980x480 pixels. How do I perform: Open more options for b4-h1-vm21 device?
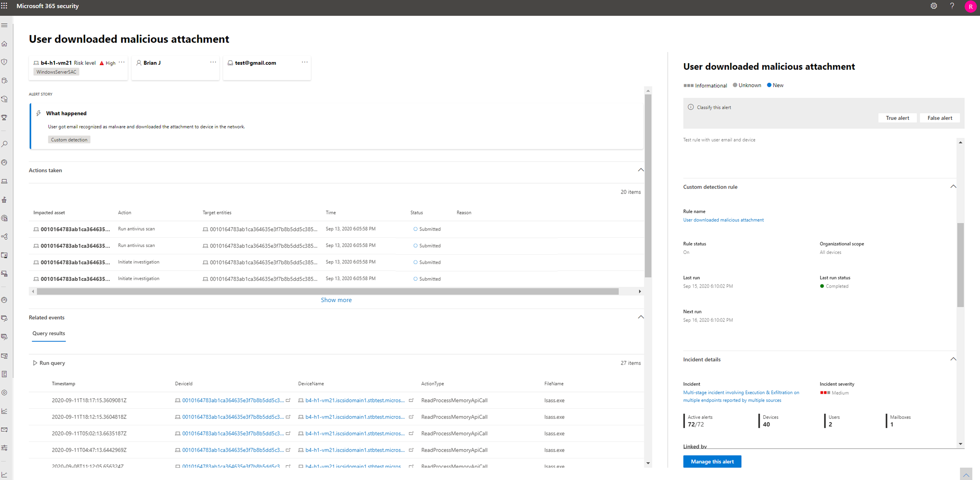click(x=121, y=62)
